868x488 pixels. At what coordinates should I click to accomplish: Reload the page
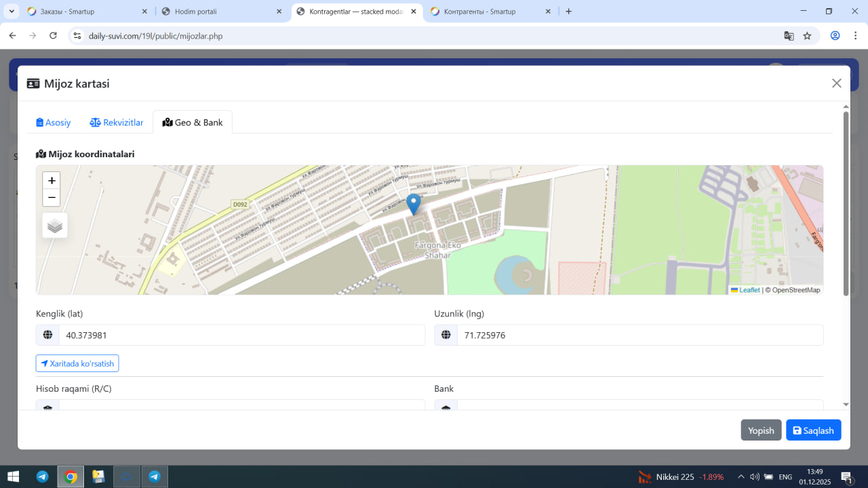click(54, 36)
